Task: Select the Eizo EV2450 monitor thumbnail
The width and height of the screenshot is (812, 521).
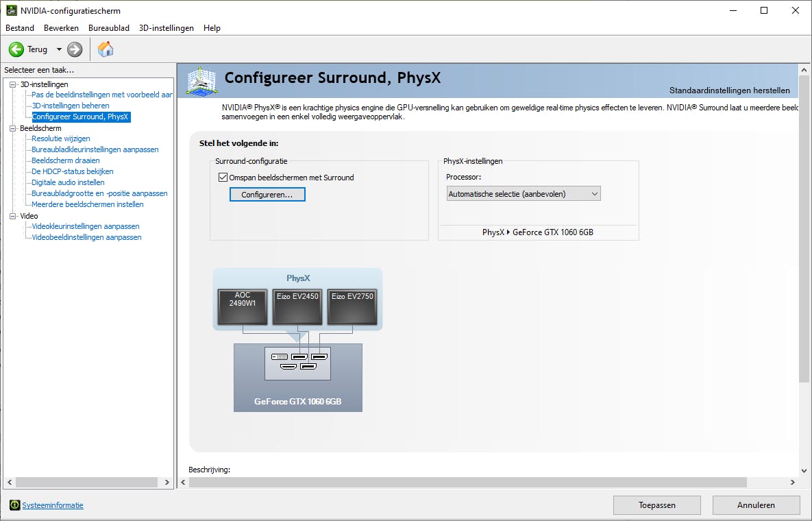Action: coord(297,306)
